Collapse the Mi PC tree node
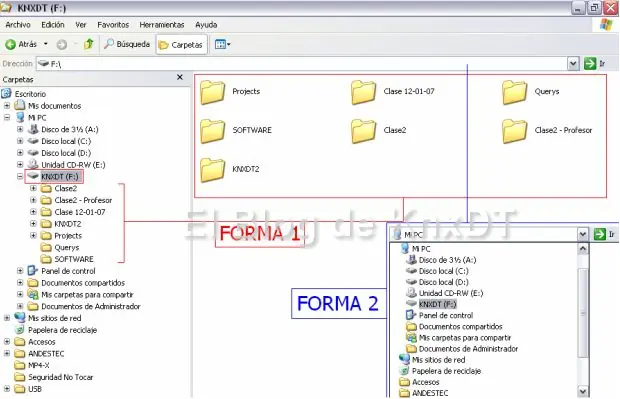620x399 pixels. click(7, 117)
